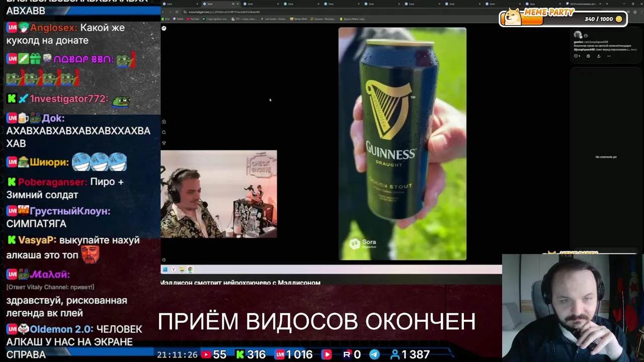The height and width of the screenshot is (362, 644).
Task: Open the Дракон Меме bookmark
Action: click(x=352, y=19)
